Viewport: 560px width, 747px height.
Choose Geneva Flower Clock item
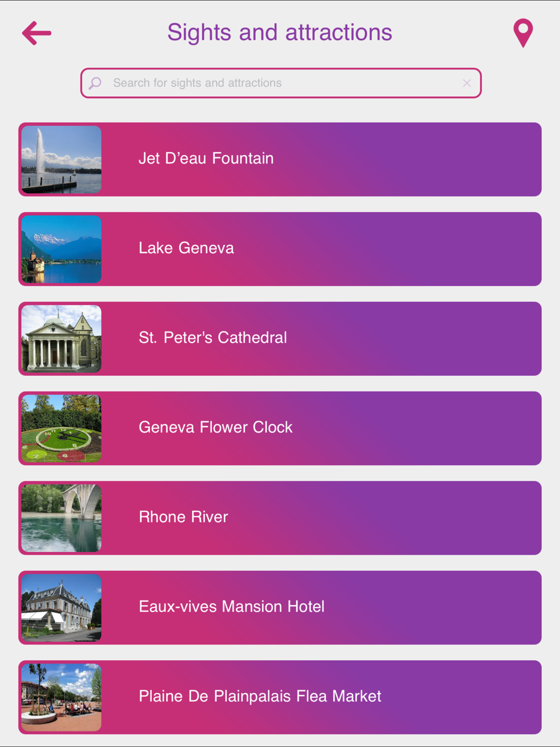coord(280,428)
